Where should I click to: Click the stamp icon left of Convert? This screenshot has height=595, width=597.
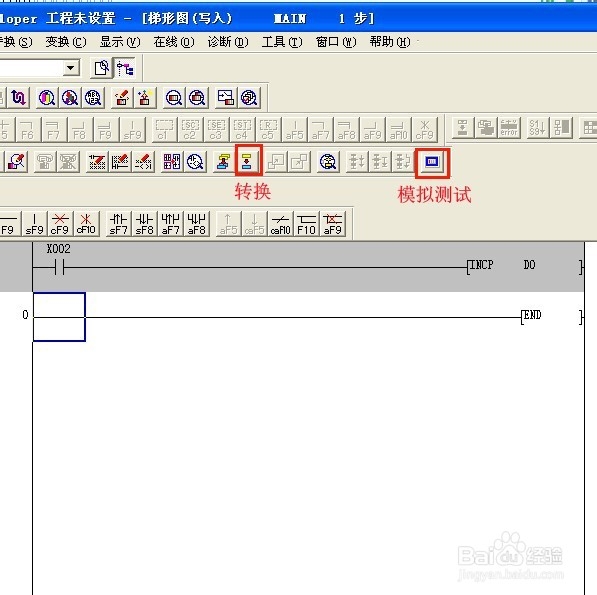pyautogui.click(x=224, y=162)
